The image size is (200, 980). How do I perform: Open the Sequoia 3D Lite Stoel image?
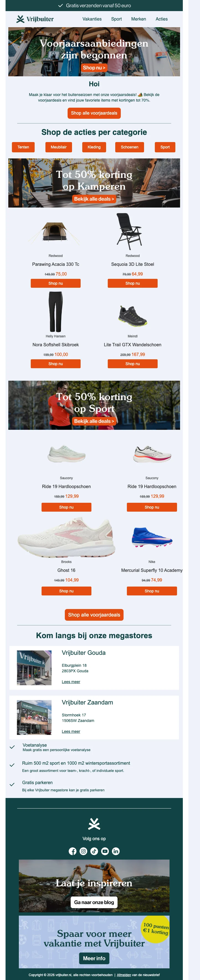point(129,231)
